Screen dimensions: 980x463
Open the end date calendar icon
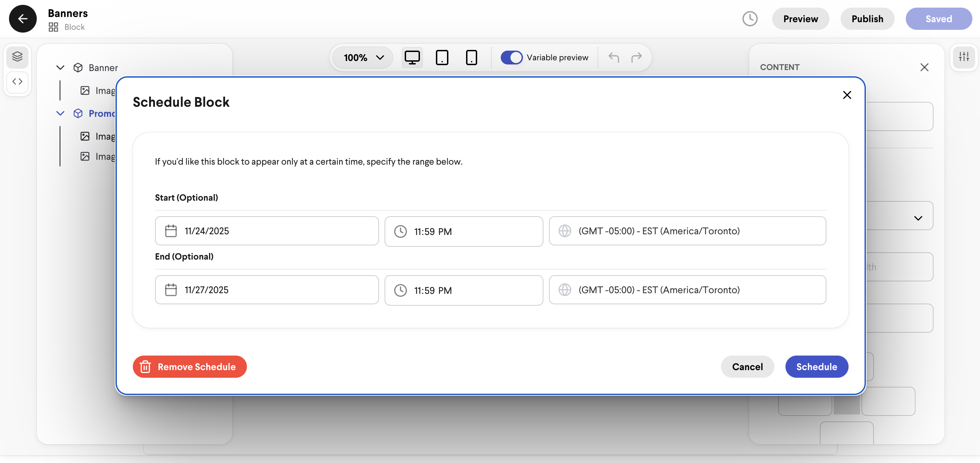(171, 290)
